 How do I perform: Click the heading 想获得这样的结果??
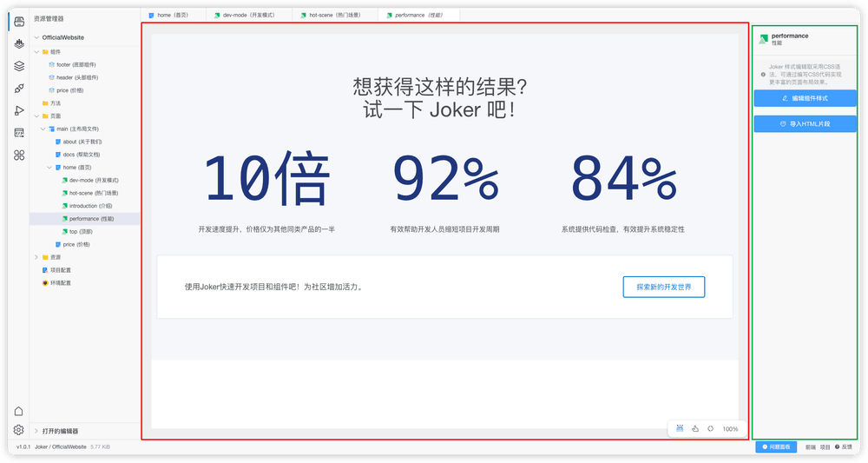tap(440, 86)
